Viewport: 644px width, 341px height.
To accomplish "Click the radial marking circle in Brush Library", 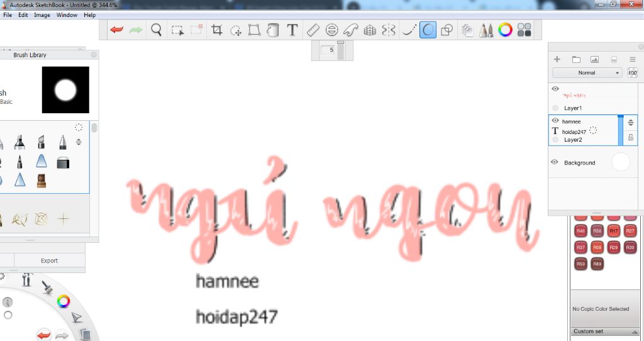I will pos(79,127).
